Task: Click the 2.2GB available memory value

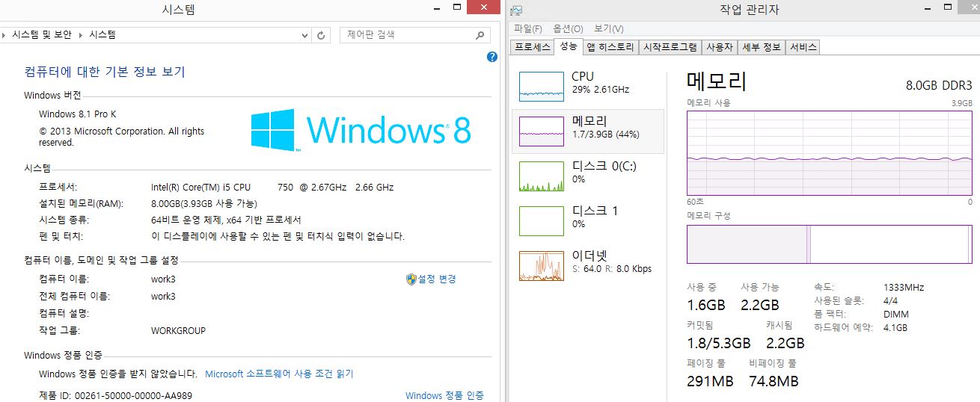Action: (760, 305)
